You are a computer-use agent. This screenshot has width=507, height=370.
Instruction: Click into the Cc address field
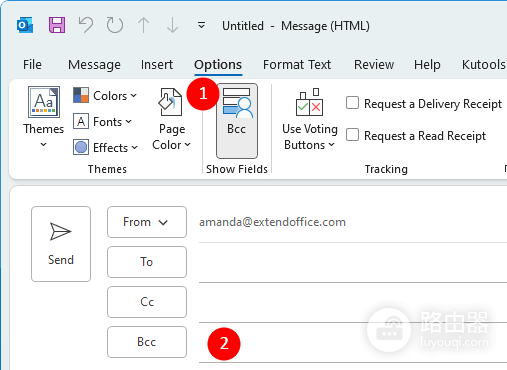[x=353, y=303]
